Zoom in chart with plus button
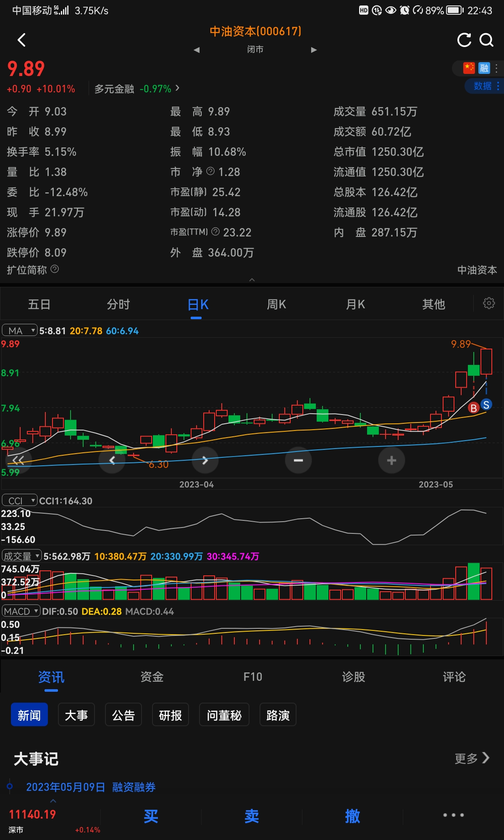Screen dimensions: 504x840 tap(391, 460)
